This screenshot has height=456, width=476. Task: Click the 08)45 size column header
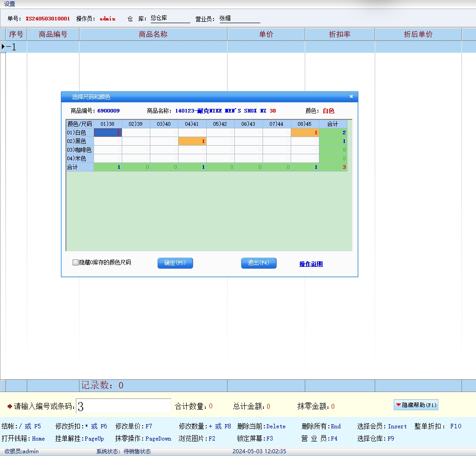click(x=305, y=124)
